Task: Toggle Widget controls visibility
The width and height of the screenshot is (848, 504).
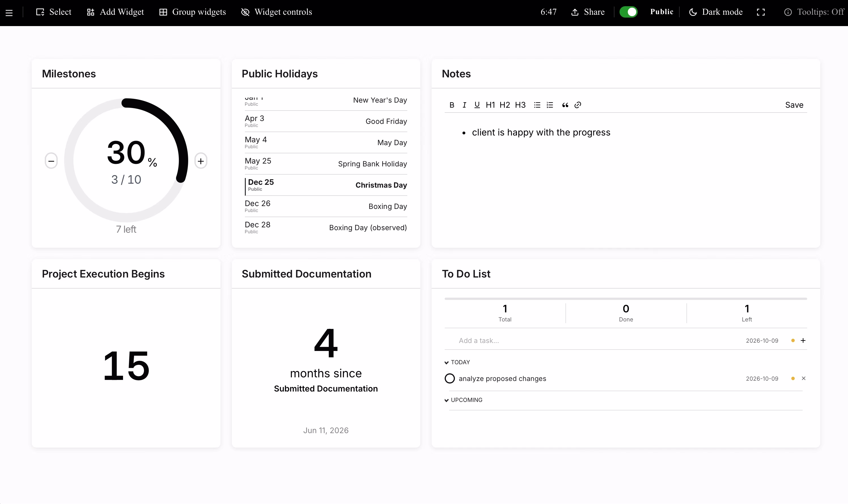Action: 277,12
